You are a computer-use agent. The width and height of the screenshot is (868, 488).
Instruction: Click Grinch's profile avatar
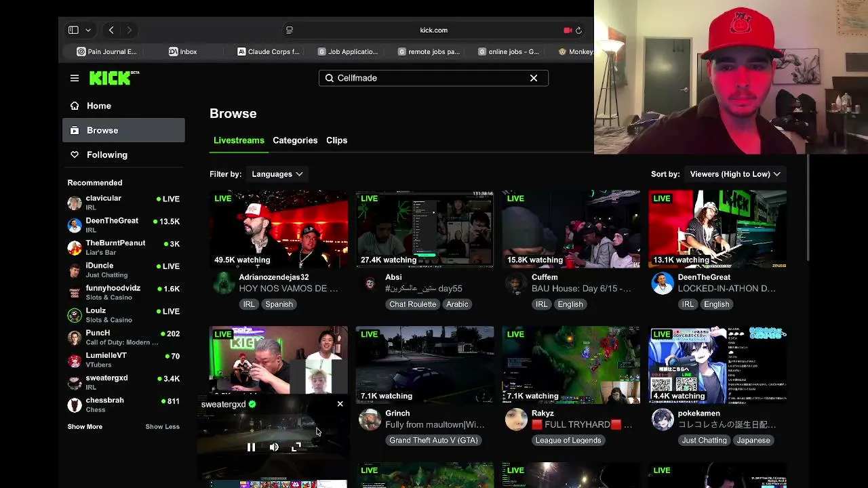point(370,420)
